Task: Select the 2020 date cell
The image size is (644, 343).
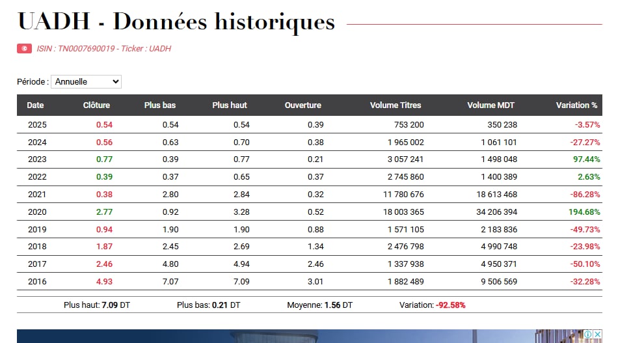Action: click(37, 212)
